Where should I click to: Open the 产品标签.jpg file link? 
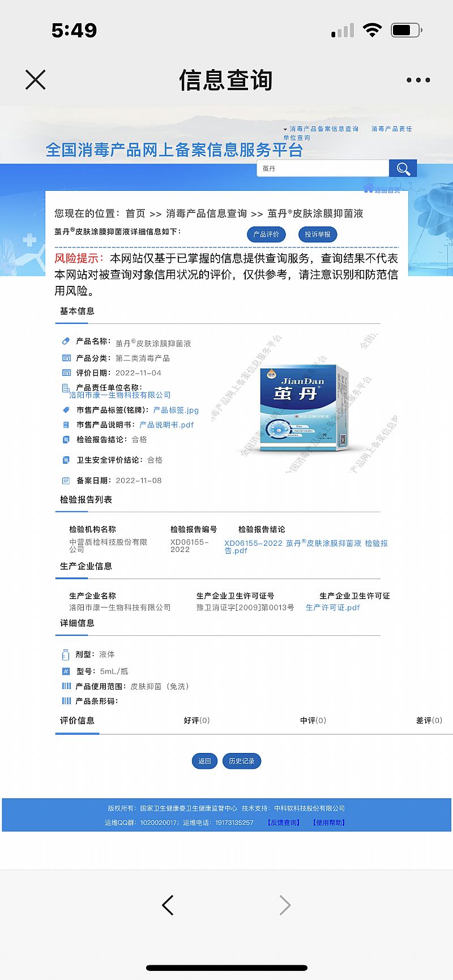click(x=176, y=410)
